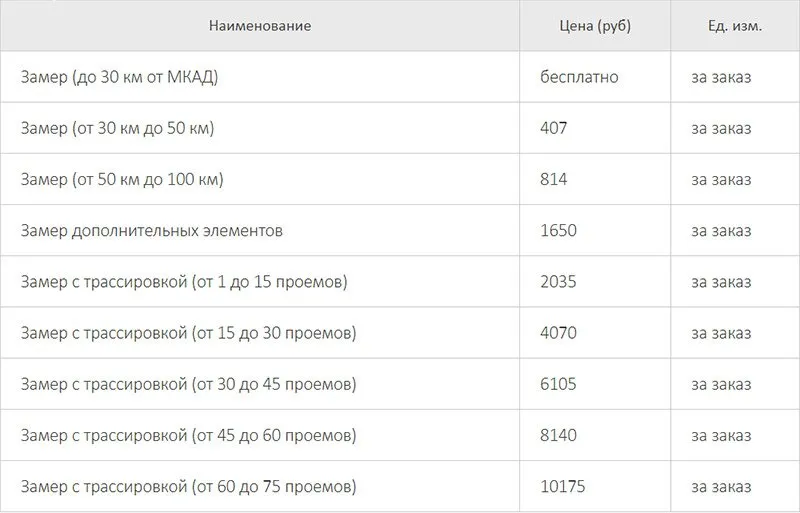Select Замер с трассировкой (от 60 до 75 проемов)
Screen dimensions: 800x513
(400, 486)
